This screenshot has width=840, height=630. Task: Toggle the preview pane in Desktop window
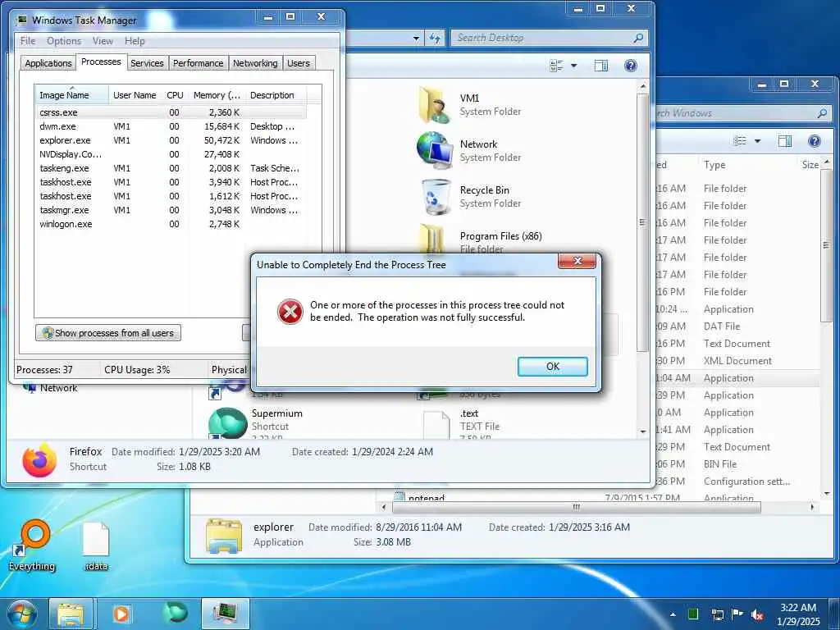pos(601,66)
